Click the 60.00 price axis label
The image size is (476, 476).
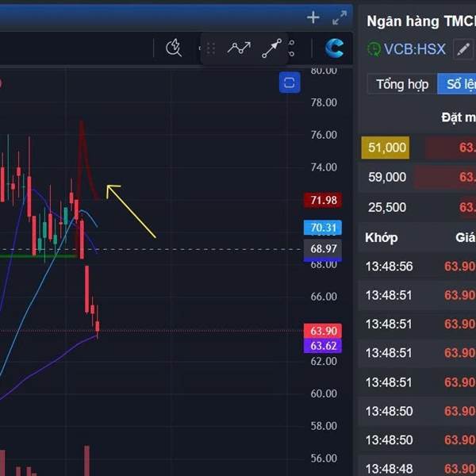coord(324,393)
